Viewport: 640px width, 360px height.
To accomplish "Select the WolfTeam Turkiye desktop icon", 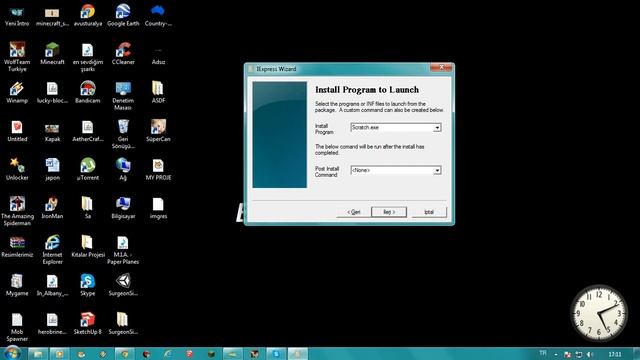I will [17, 57].
